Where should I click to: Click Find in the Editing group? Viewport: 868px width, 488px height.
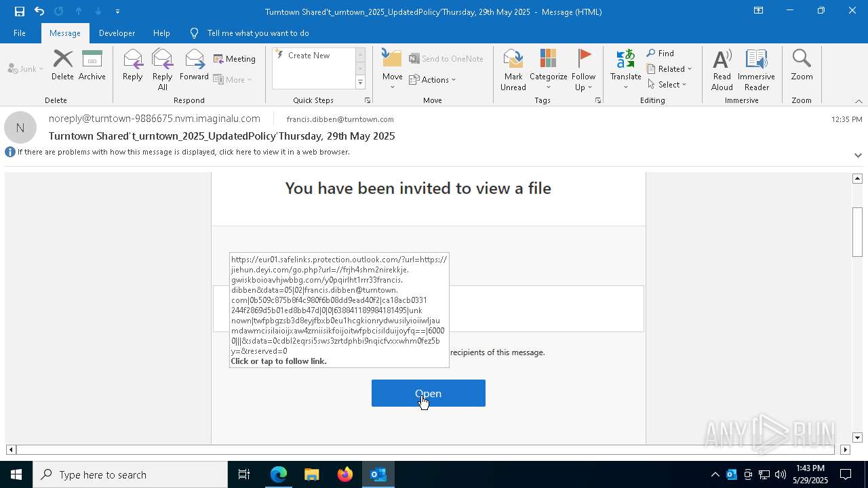pos(660,54)
